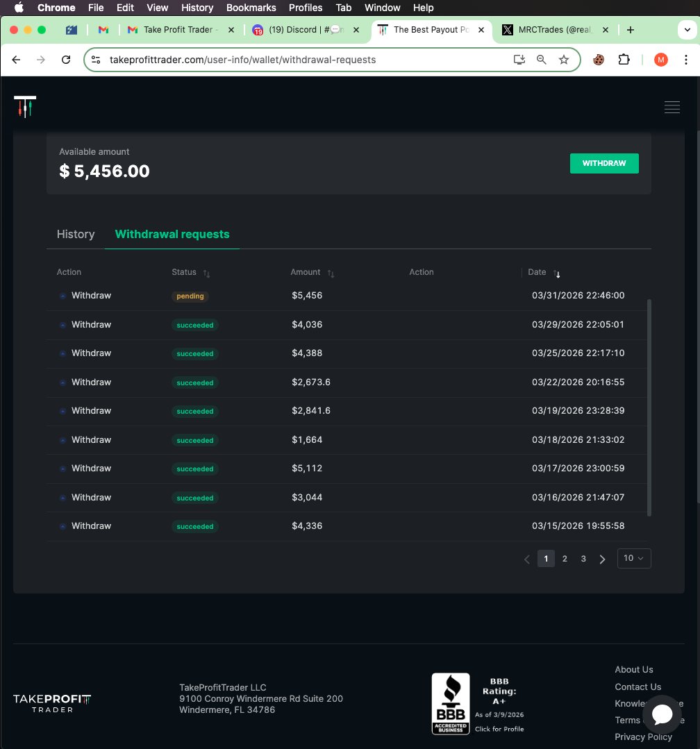Open the Take Profit Trader hamburger menu
This screenshot has height=749, width=700.
point(672,107)
